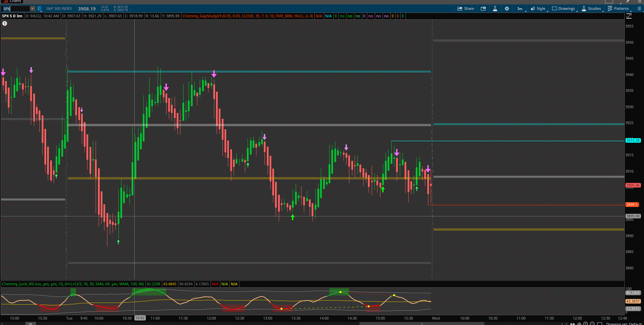Open the Studies dropdown
The width and height of the screenshot is (644, 325).
click(591, 8)
